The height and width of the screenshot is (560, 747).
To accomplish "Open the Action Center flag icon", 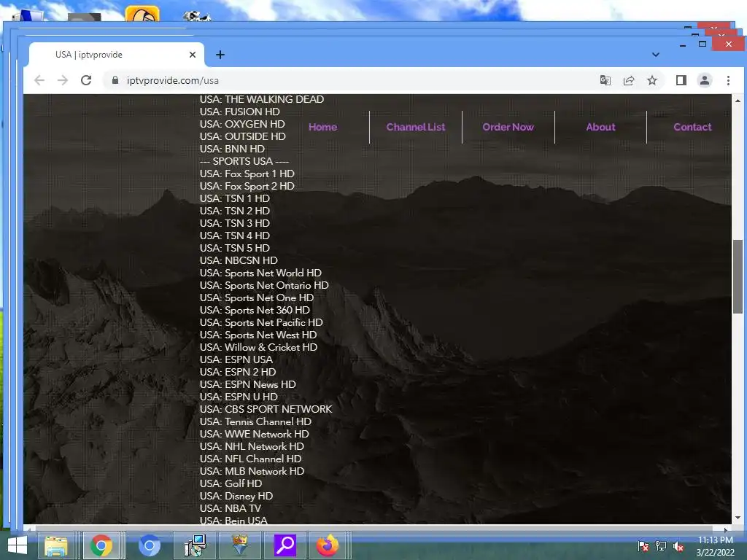I will click(x=643, y=546).
